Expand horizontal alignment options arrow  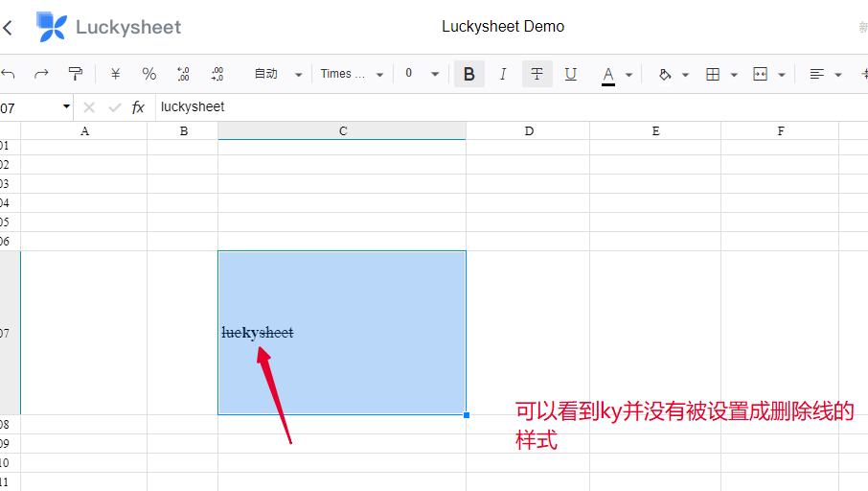point(838,74)
